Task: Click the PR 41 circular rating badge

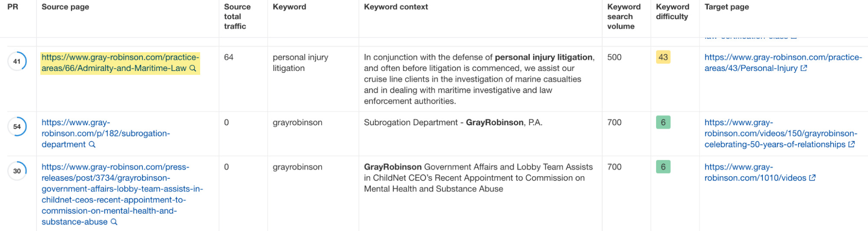Action: coord(17,61)
